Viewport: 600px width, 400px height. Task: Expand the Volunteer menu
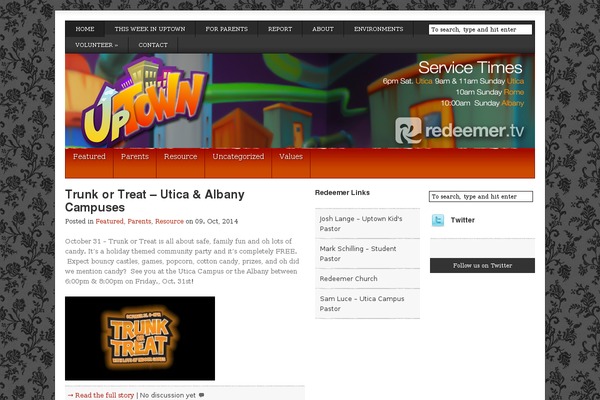(97, 45)
